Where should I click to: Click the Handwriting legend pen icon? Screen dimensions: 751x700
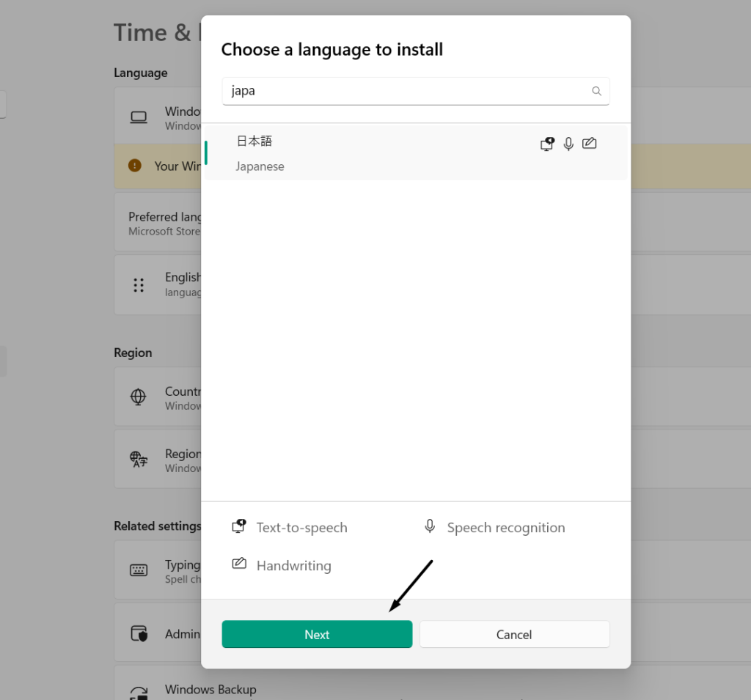click(x=239, y=564)
